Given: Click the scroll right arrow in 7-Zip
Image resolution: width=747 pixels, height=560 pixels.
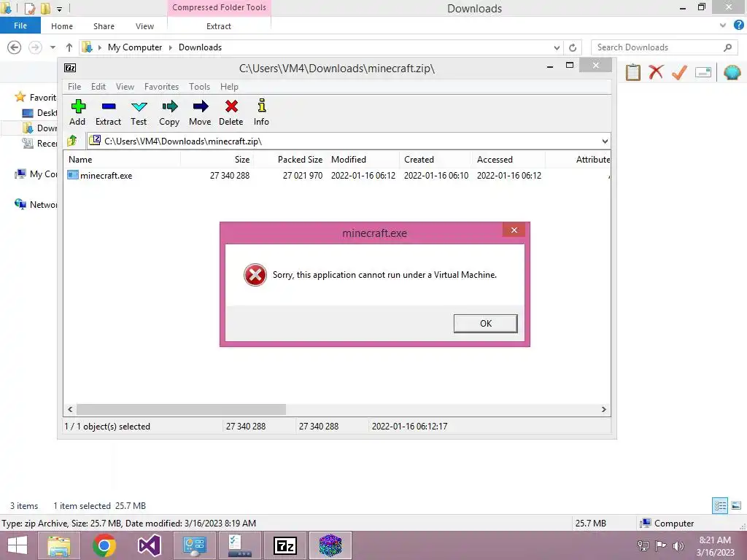Looking at the screenshot, I should [603, 410].
